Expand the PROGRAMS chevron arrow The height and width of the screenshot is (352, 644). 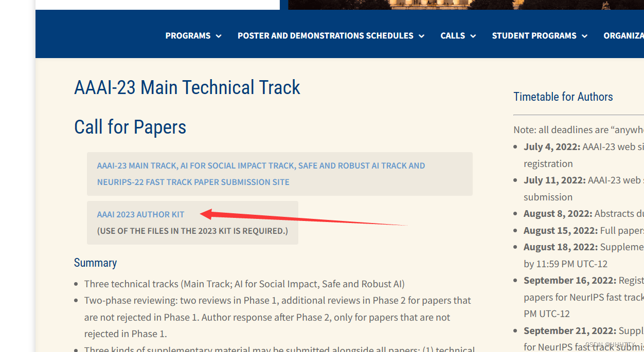pyautogui.click(x=219, y=36)
